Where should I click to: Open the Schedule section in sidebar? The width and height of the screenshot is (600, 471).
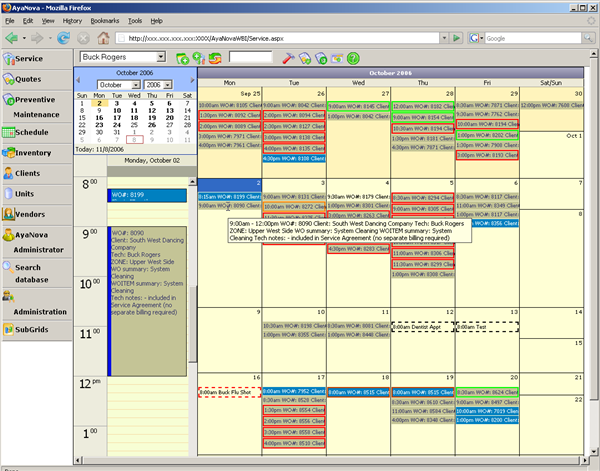tap(37, 132)
